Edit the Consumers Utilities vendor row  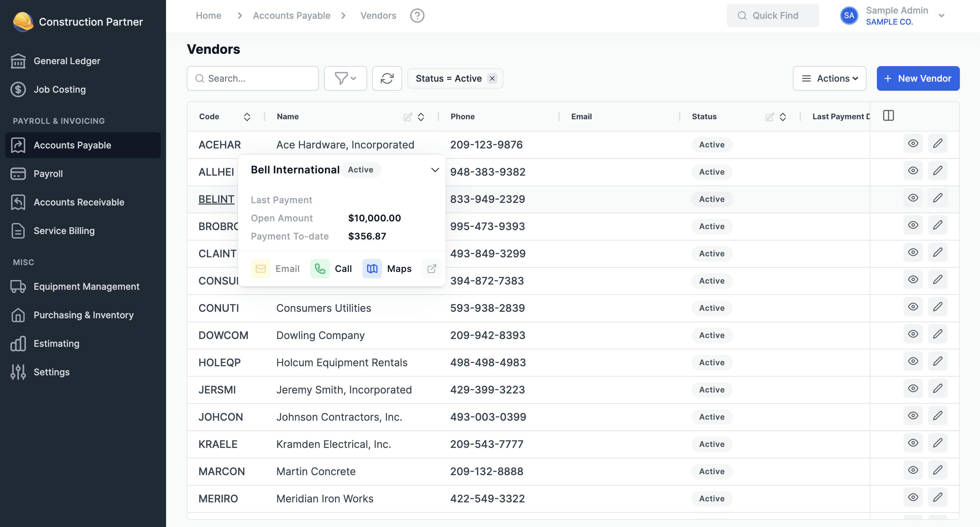click(938, 307)
